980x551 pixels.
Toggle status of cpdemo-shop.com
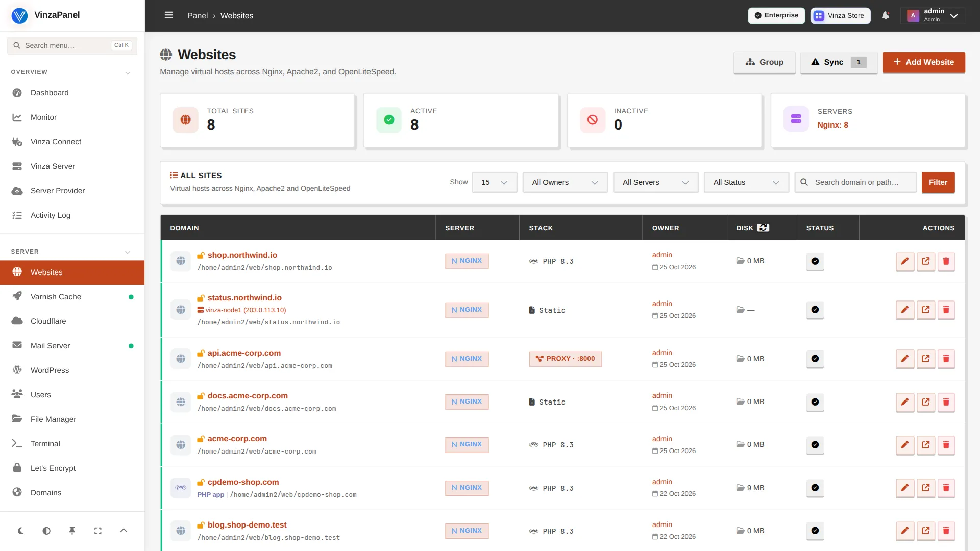pos(815,488)
